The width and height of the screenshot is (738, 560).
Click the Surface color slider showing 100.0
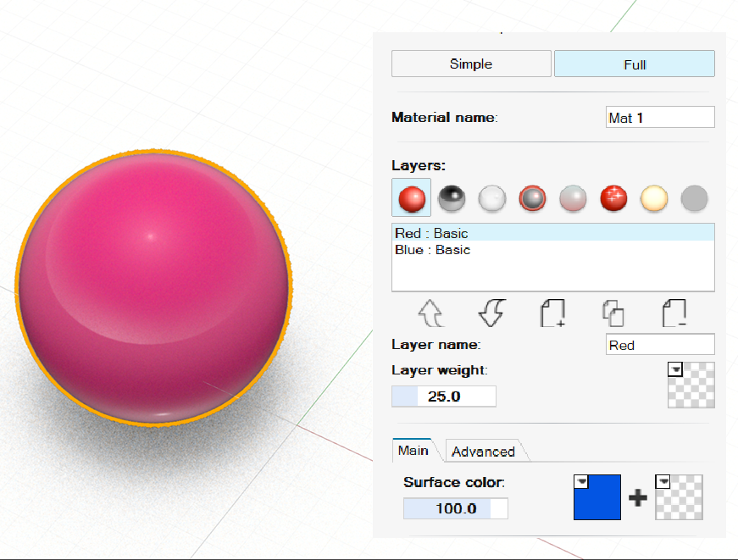(456, 508)
